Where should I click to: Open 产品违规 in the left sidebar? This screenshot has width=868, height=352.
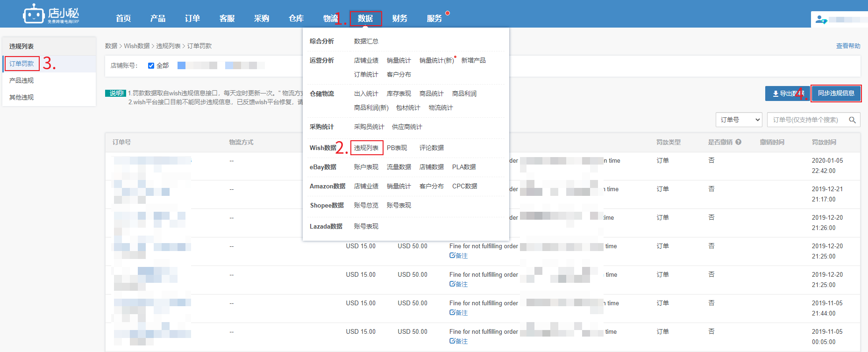tap(21, 80)
